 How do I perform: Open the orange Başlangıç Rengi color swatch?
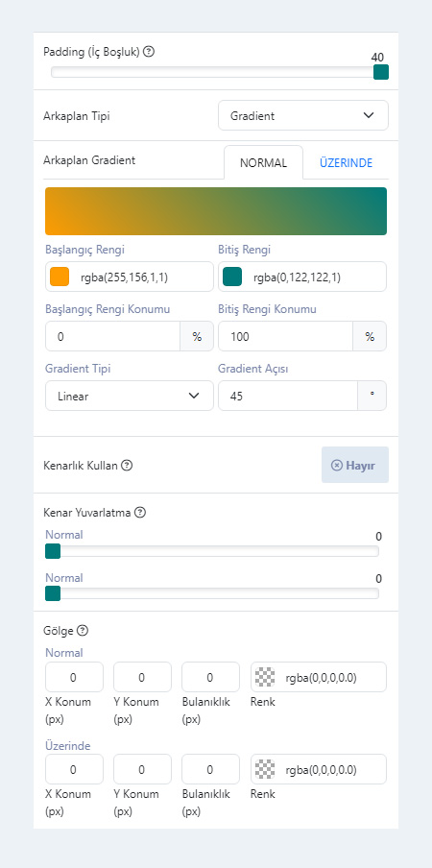(x=60, y=277)
